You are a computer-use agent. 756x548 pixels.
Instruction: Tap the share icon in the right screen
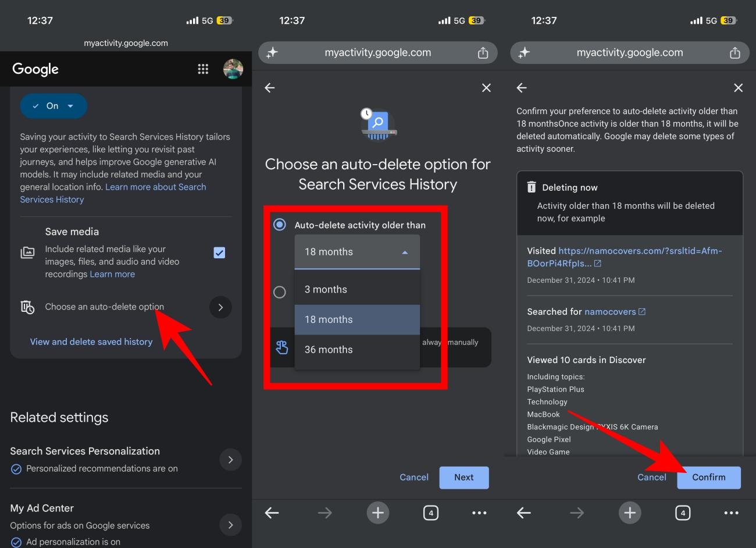[x=735, y=53]
